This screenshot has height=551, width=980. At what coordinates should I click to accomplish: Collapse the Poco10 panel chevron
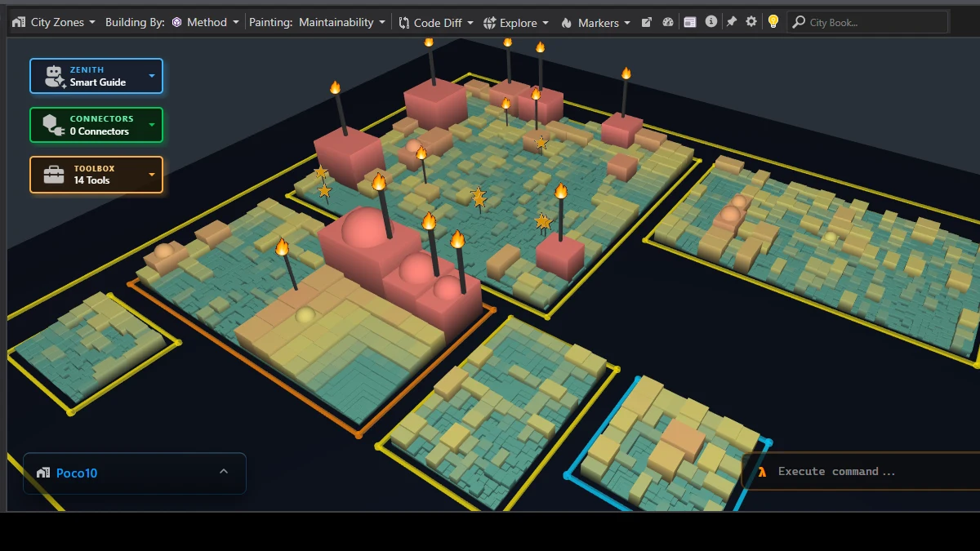224,472
